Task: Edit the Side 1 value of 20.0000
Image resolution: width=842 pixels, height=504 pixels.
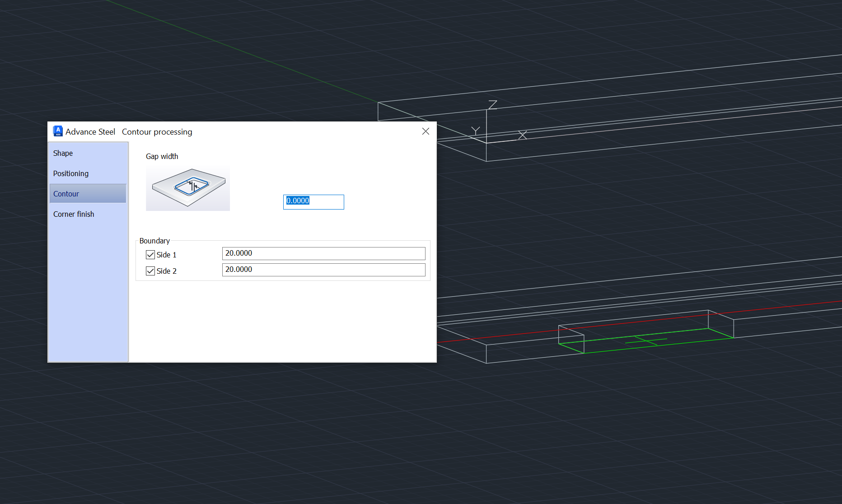Action: [x=323, y=253]
